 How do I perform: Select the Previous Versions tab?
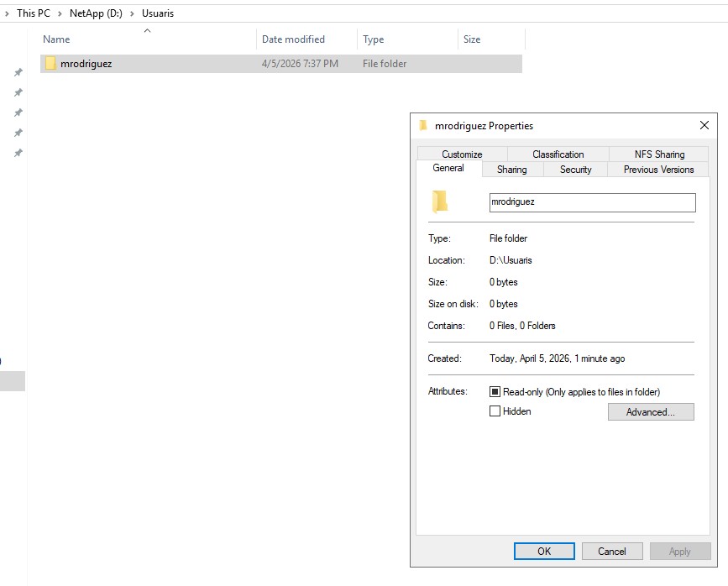point(658,170)
